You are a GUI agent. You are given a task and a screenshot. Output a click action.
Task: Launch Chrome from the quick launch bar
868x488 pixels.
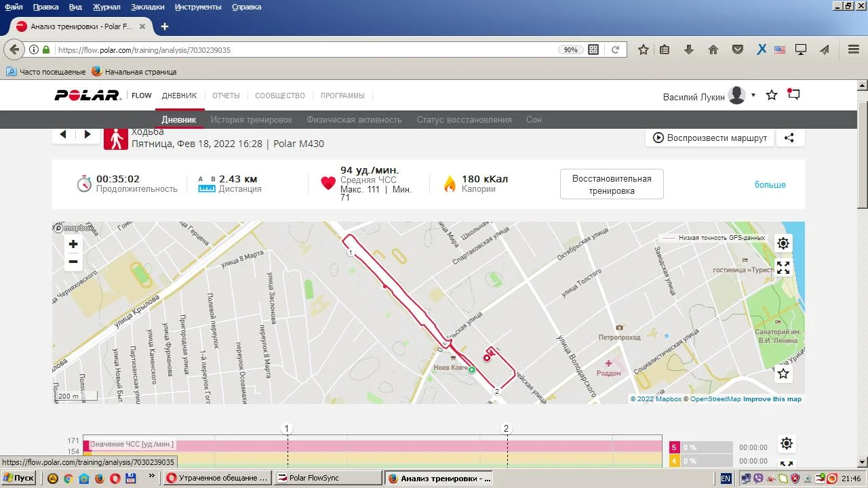click(68, 478)
